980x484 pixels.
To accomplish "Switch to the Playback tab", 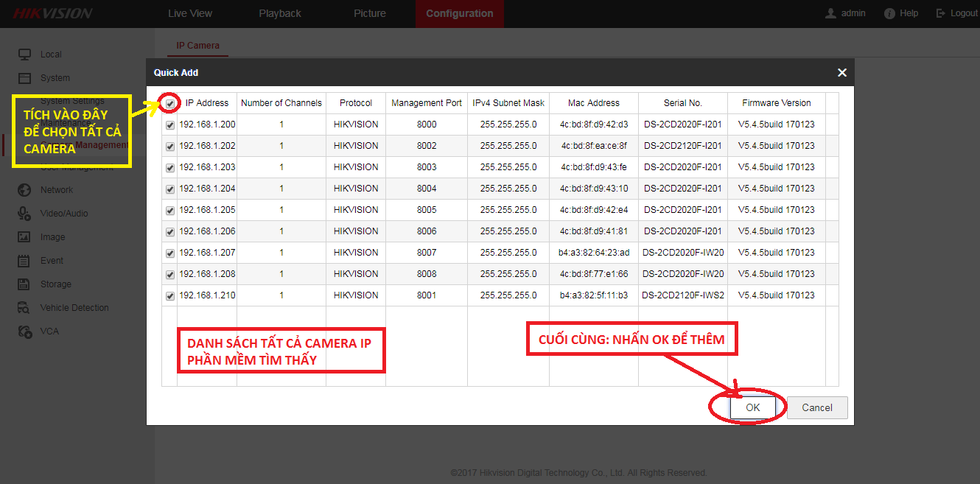I will coord(280,13).
